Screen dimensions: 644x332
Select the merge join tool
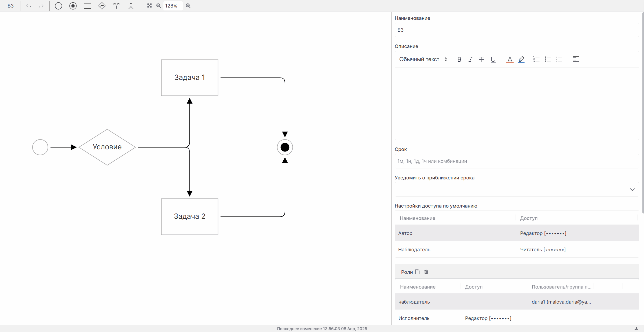pyautogui.click(x=131, y=6)
